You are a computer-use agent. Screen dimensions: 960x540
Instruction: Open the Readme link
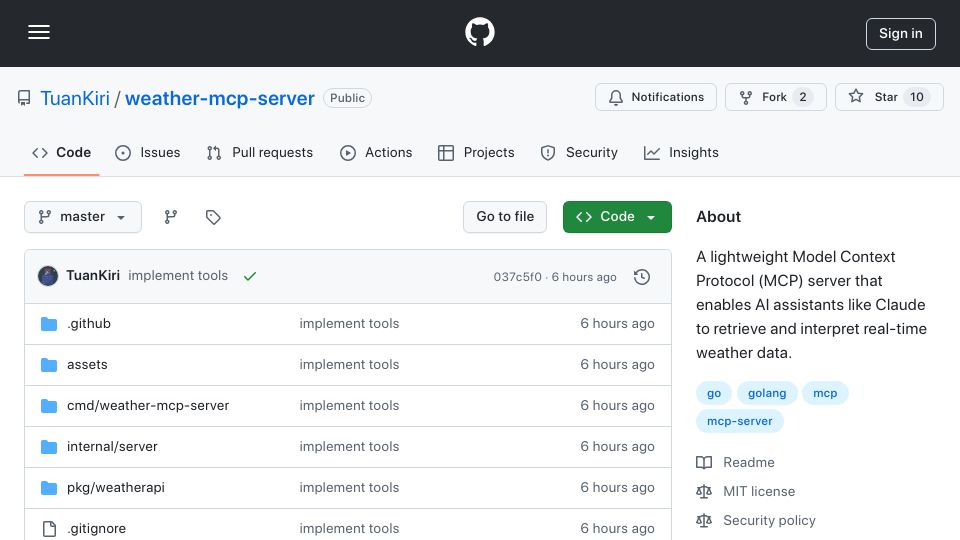[x=735, y=462]
